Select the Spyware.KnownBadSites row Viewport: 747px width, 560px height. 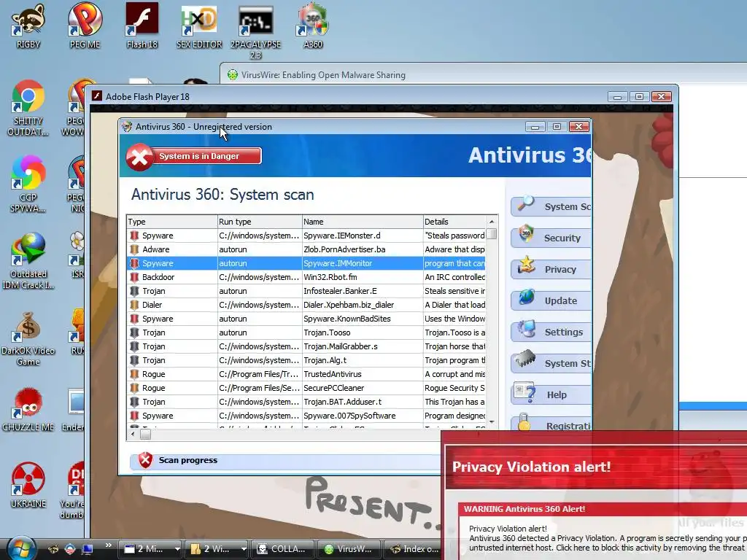306,319
